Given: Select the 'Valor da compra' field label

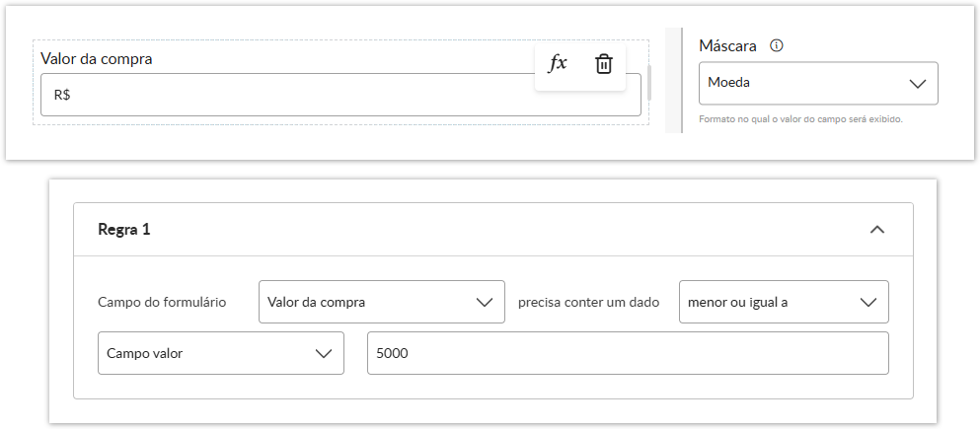Looking at the screenshot, I should pos(97,59).
